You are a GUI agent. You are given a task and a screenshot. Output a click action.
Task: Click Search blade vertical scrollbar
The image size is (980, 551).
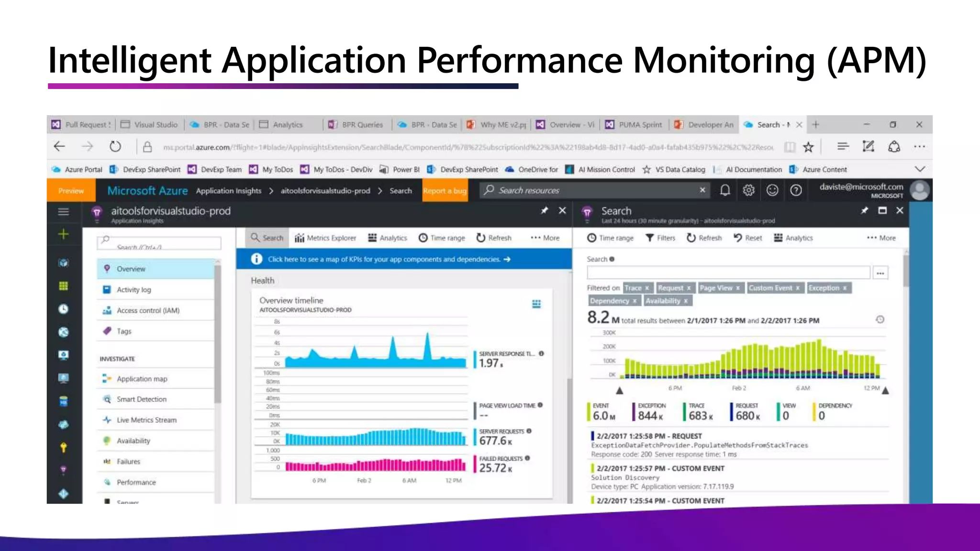click(905, 271)
